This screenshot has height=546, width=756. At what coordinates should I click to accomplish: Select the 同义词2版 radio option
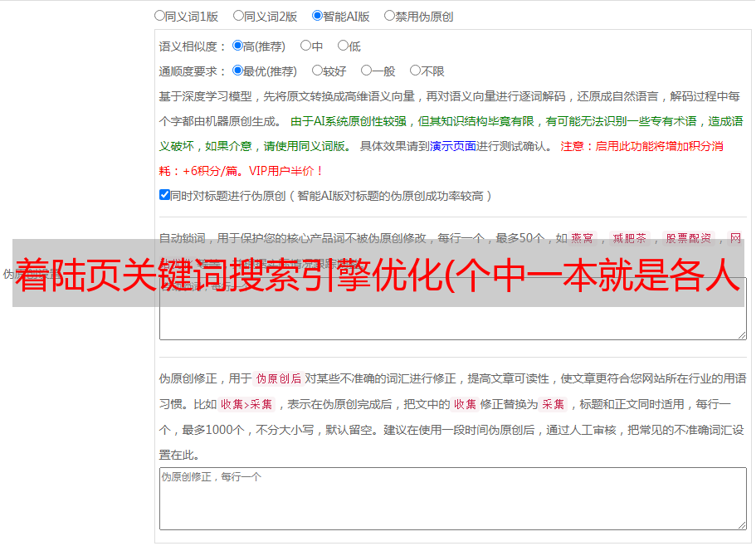(x=238, y=16)
